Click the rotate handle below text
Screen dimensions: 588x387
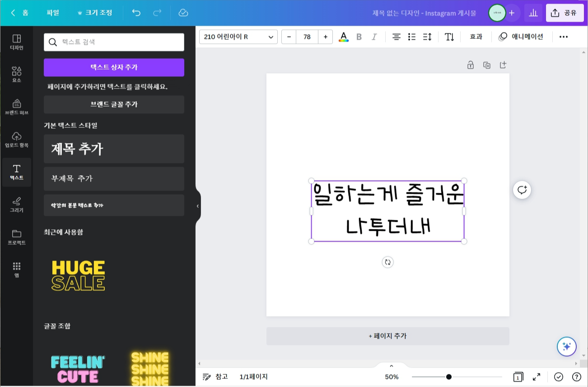click(387, 262)
